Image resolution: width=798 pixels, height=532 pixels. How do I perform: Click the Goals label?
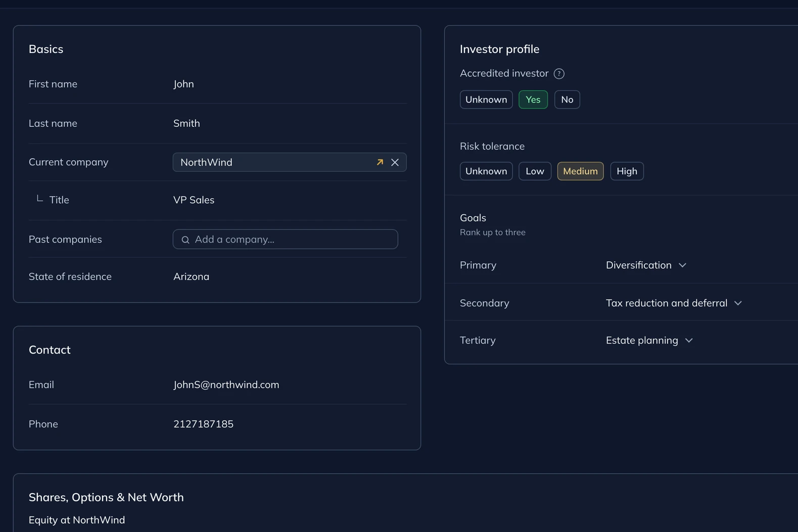473,218
